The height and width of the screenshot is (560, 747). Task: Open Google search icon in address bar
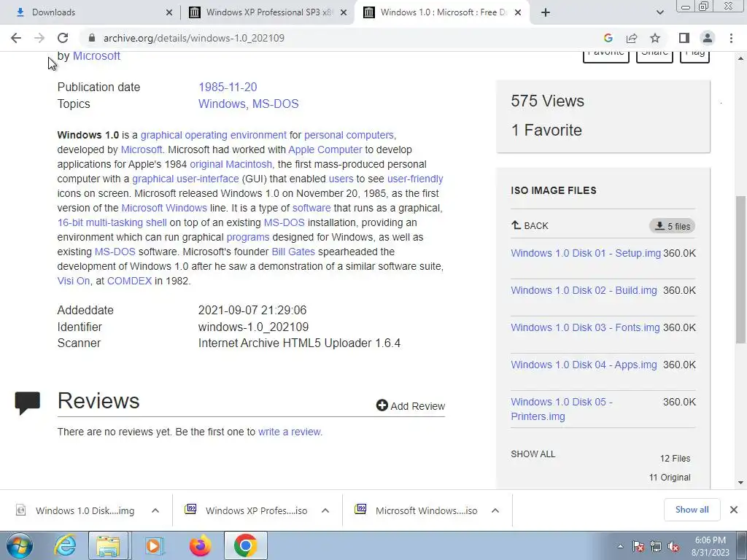608,38
